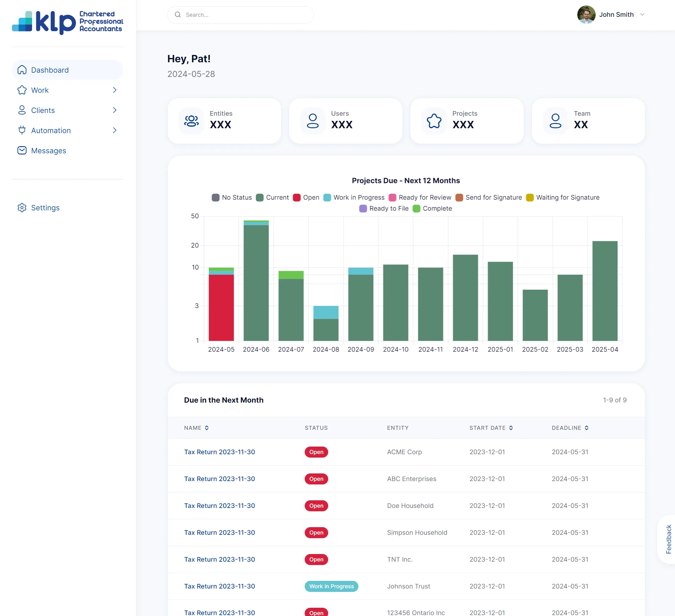Sort table by Start Date arrows
675x616 pixels.
click(x=511, y=428)
